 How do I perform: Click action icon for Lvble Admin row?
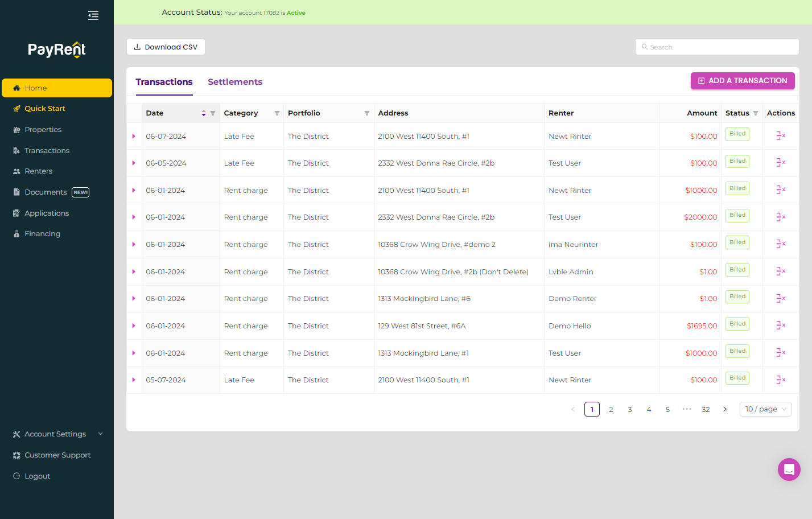781,271
